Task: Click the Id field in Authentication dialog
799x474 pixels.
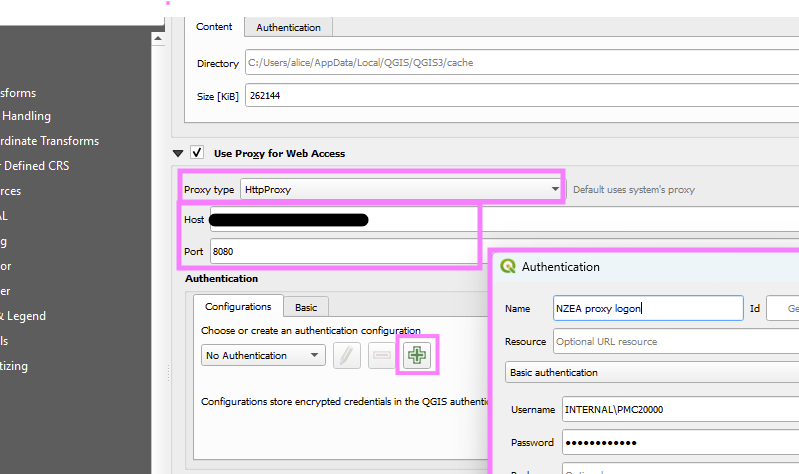Action: coord(783,308)
